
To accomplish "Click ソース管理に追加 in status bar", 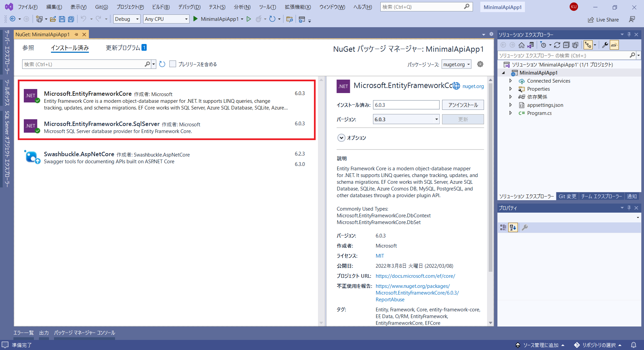I will (x=540, y=345).
